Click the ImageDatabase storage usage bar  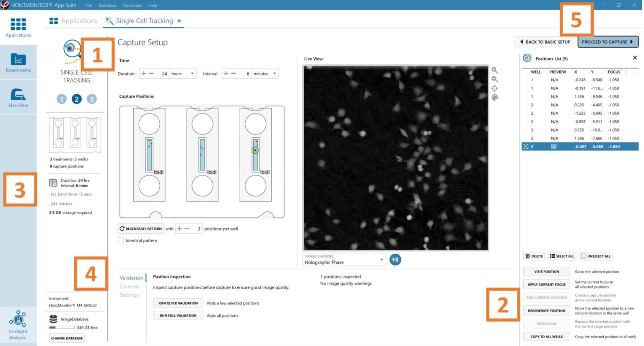point(62,328)
